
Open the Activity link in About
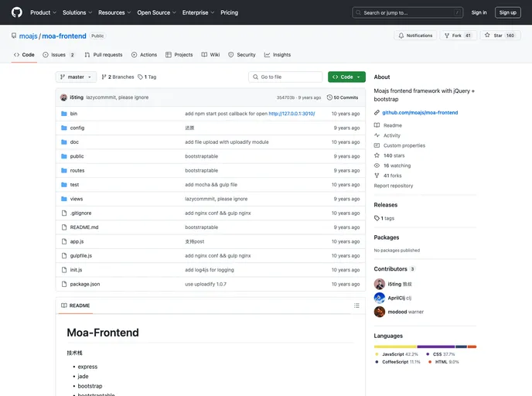(392, 135)
